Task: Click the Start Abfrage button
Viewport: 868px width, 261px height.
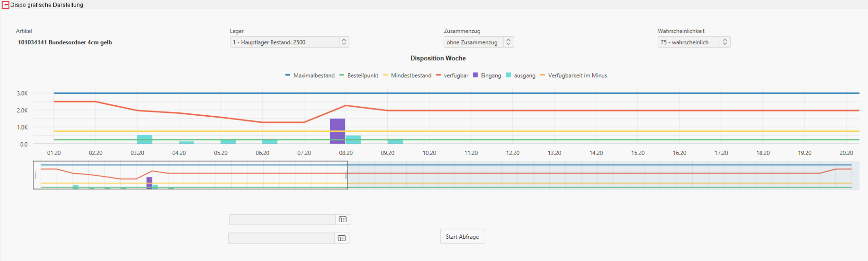Action: (462, 236)
